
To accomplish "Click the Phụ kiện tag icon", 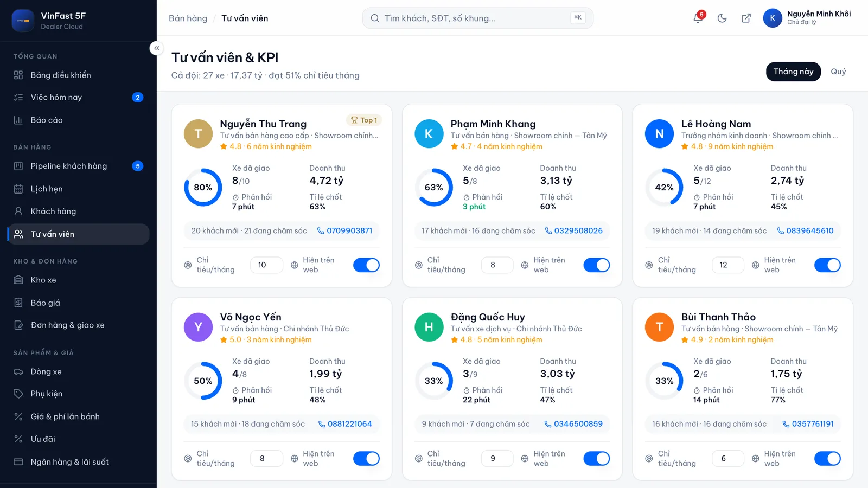I will (x=18, y=394).
